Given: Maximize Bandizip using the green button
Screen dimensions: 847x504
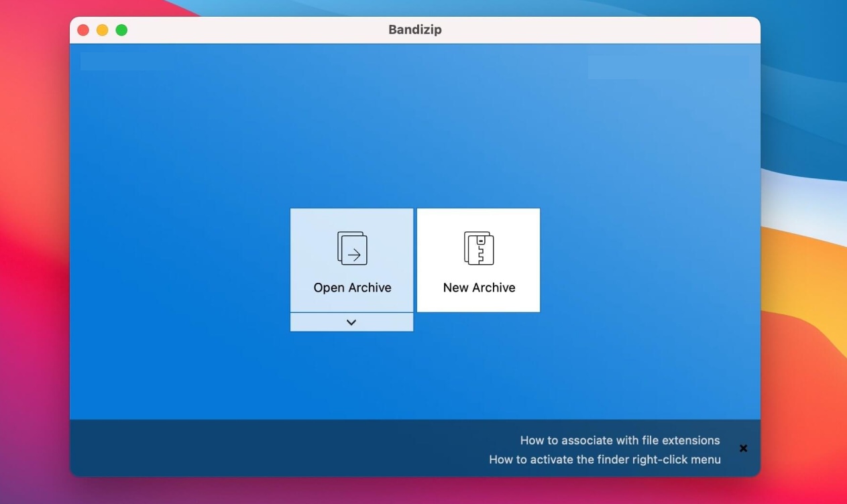Looking at the screenshot, I should (121, 30).
